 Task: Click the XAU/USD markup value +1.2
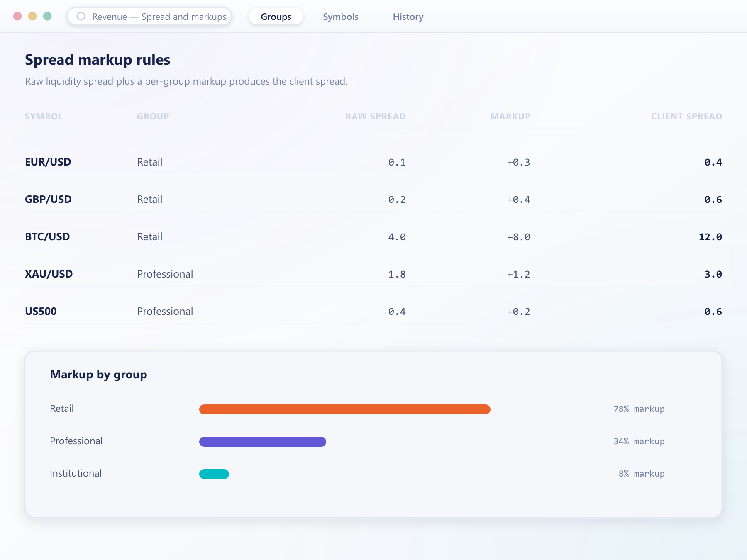point(518,274)
